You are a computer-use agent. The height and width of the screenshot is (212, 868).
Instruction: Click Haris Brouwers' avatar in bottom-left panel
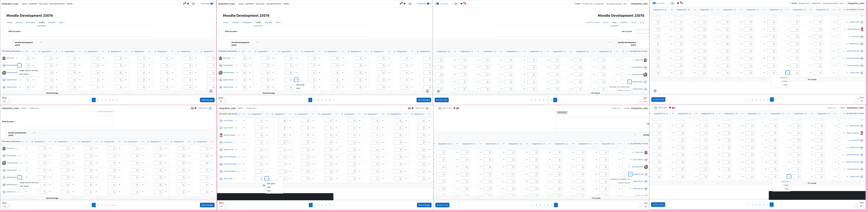tap(4, 163)
